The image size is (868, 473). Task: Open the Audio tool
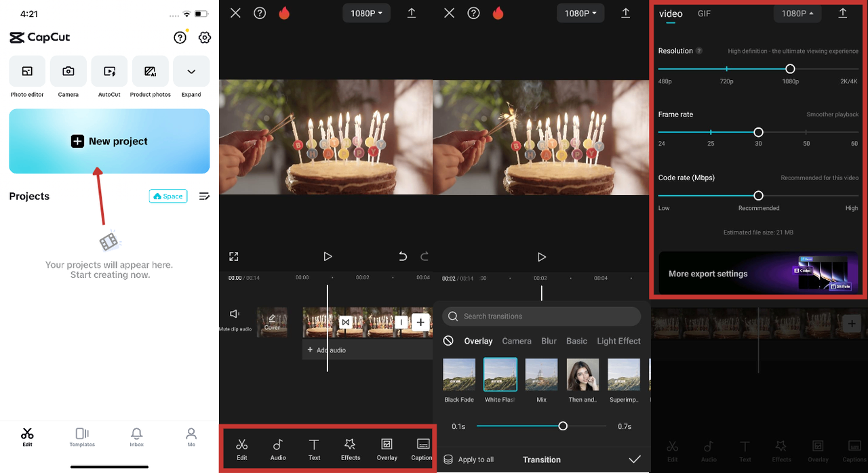coord(277,449)
